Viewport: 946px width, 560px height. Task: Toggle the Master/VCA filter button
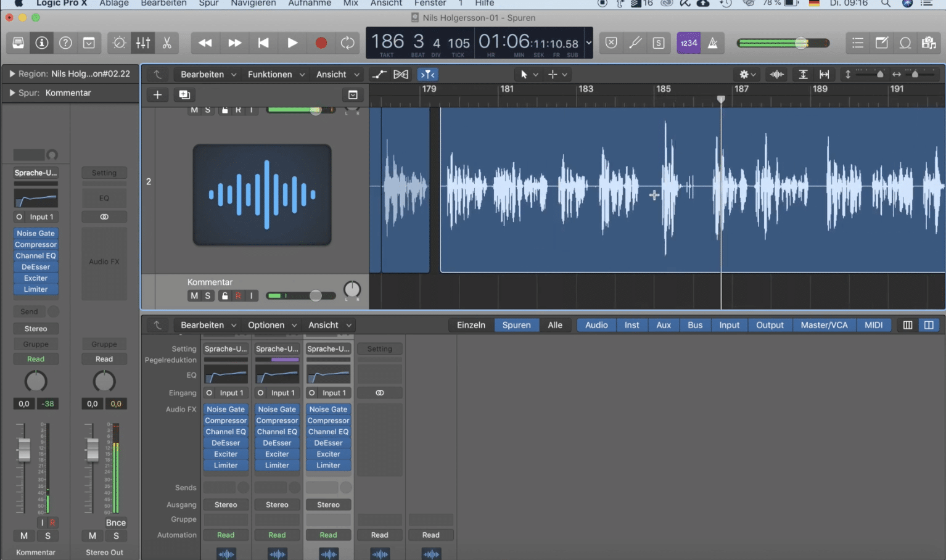click(824, 325)
